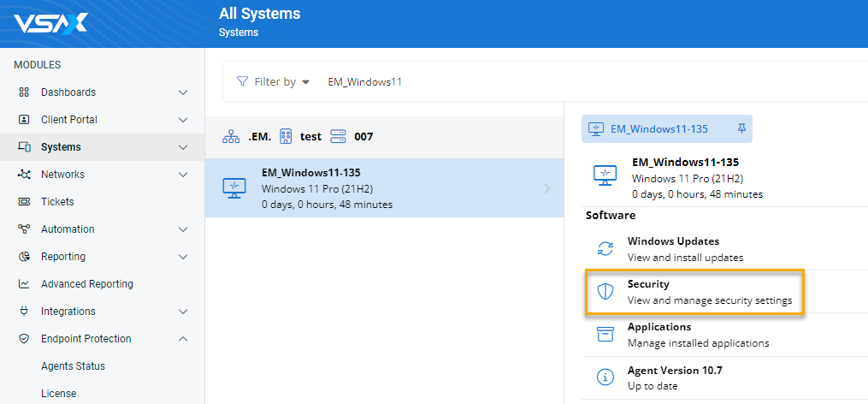Click the filter search field with EM_Windows11
This screenshot has width=868, height=404.
pos(513,82)
